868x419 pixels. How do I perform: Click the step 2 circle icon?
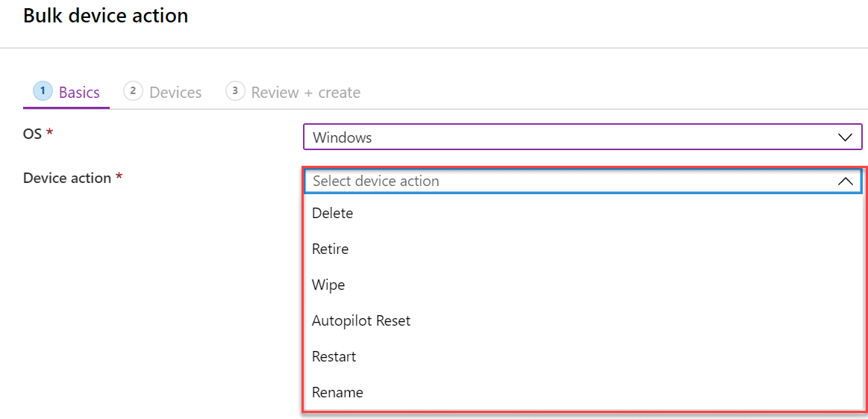coord(134,91)
